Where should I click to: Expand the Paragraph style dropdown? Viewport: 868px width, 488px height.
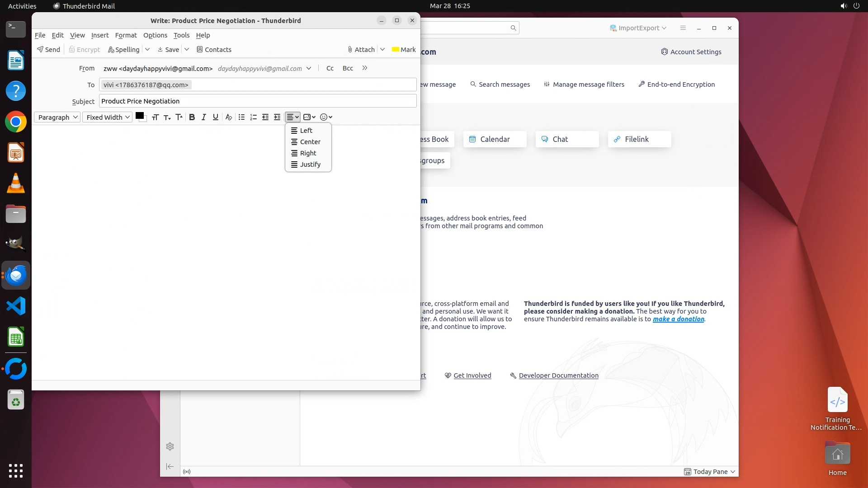pos(57,117)
